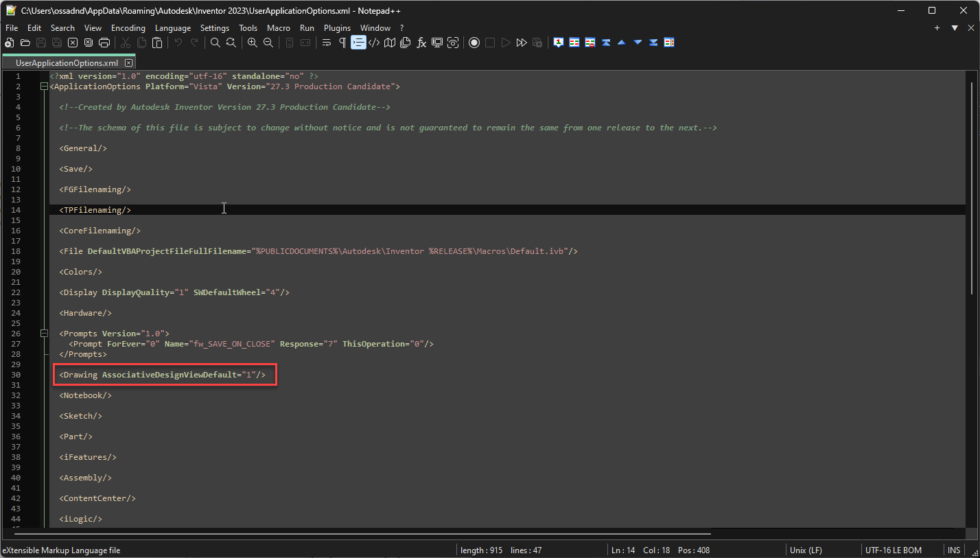Collapse the Prompts element fold marker

click(x=44, y=333)
